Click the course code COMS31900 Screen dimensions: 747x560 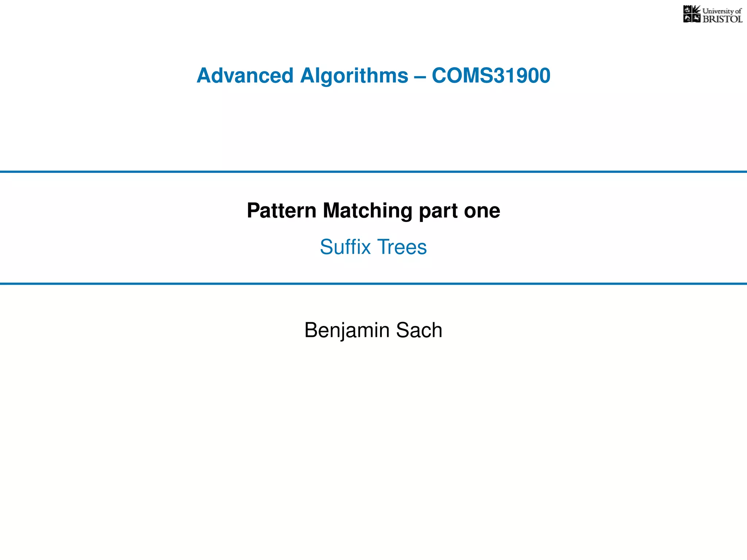point(491,75)
